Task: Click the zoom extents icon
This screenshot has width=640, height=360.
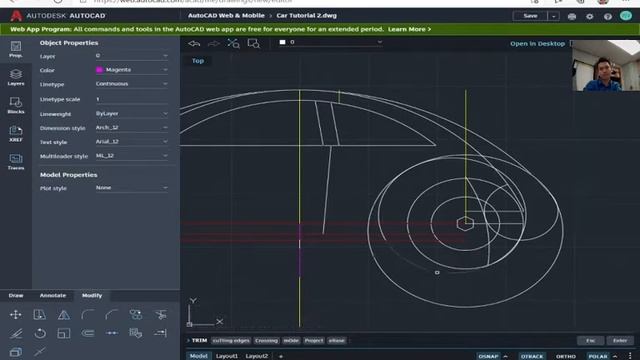Action: [233, 43]
